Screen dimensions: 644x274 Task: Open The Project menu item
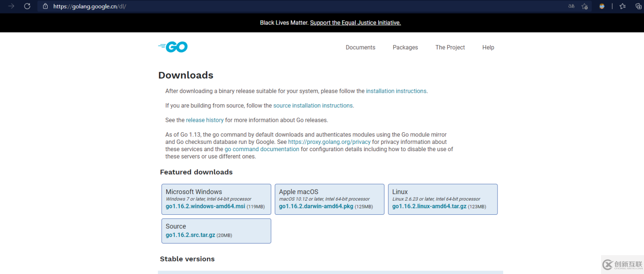450,47
